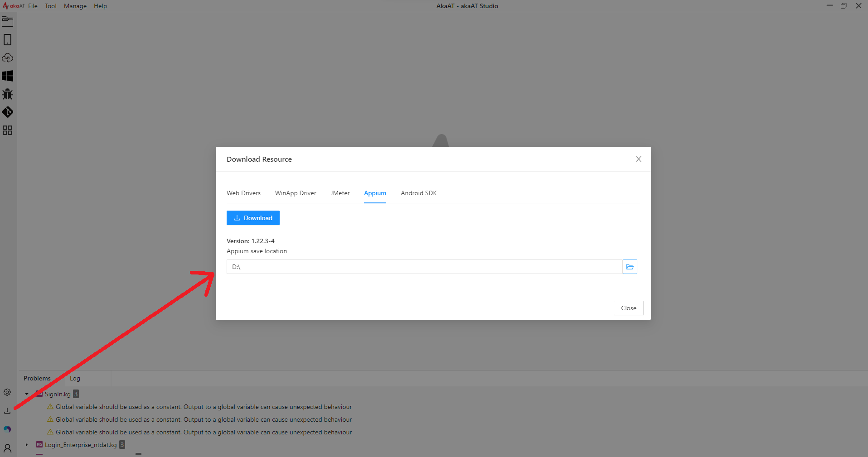Browse for Appium save location folder

pos(630,267)
